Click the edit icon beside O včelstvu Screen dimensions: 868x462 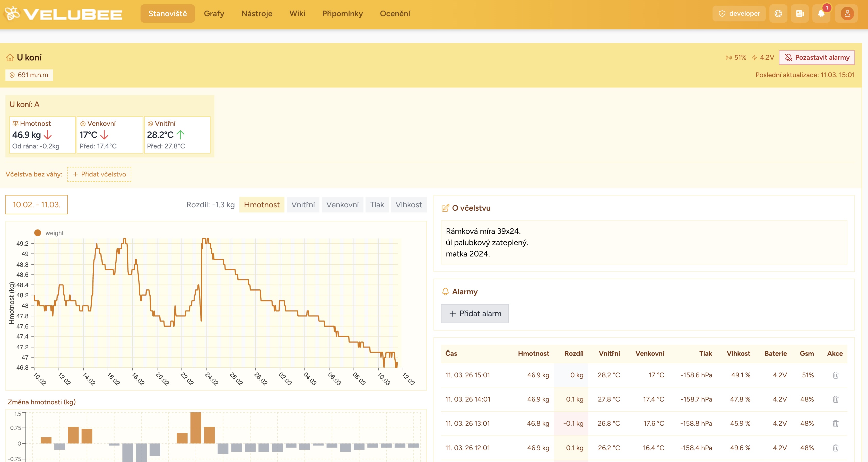445,208
